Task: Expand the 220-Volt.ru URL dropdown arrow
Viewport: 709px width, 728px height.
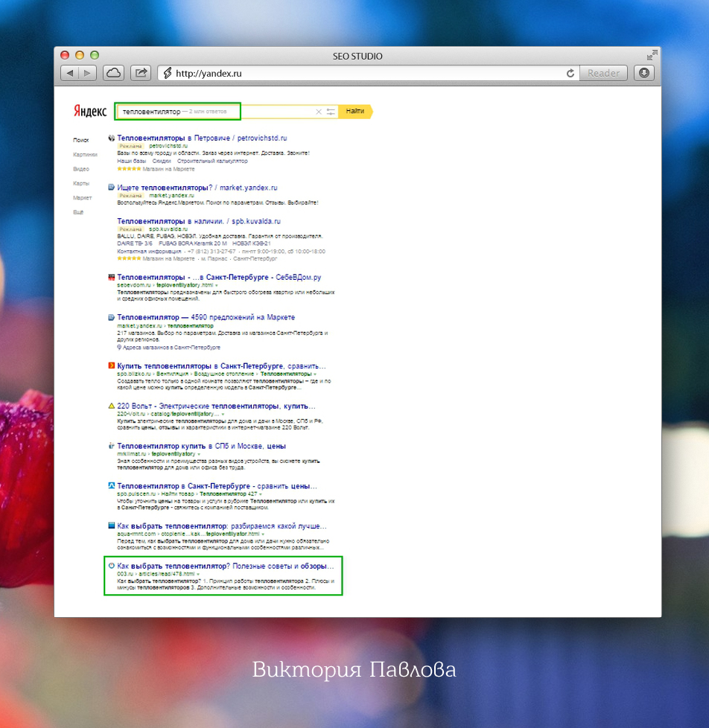Action: coord(223,414)
